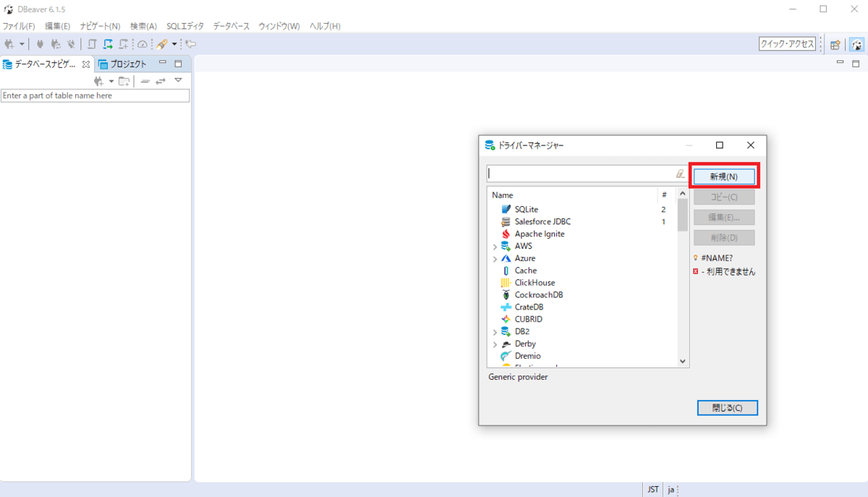Maximize the editor area panel
Screen dimensions: 868x497
click(x=856, y=63)
